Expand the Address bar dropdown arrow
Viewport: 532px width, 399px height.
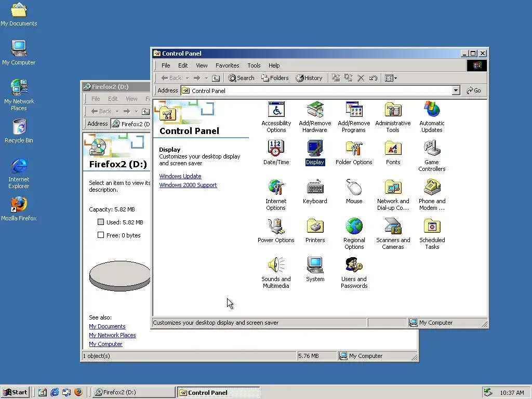pyautogui.click(x=456, y=90)
